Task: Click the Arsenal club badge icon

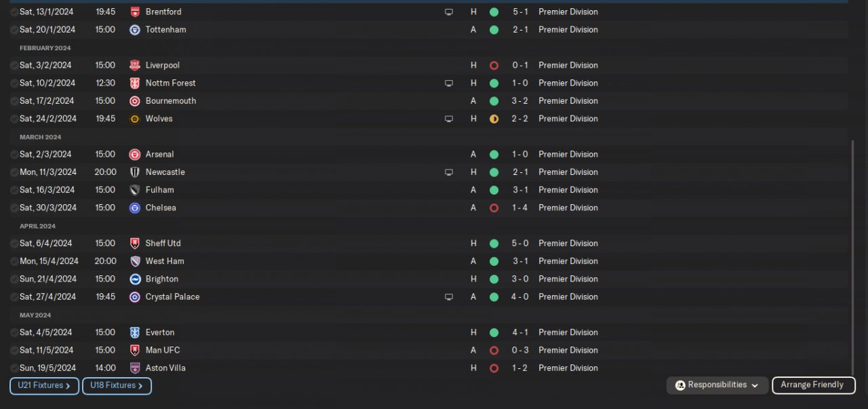Action: 135,155
